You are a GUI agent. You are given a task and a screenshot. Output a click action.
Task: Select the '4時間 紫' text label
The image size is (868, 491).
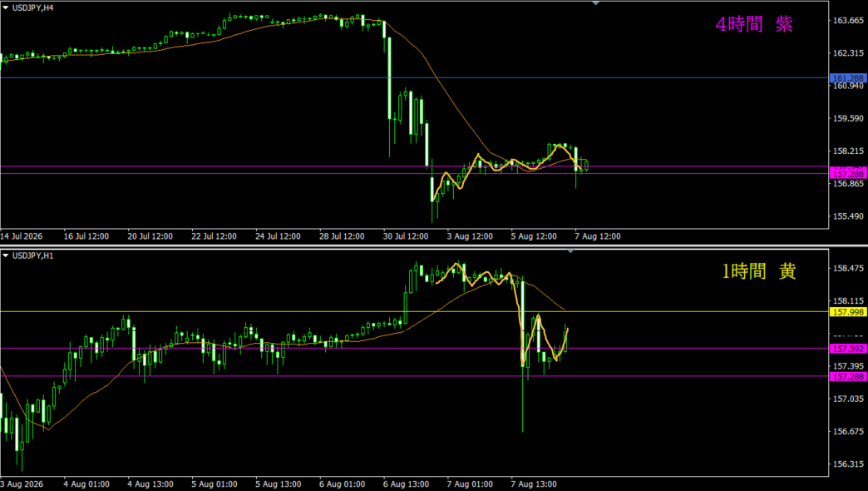(755, 24)
